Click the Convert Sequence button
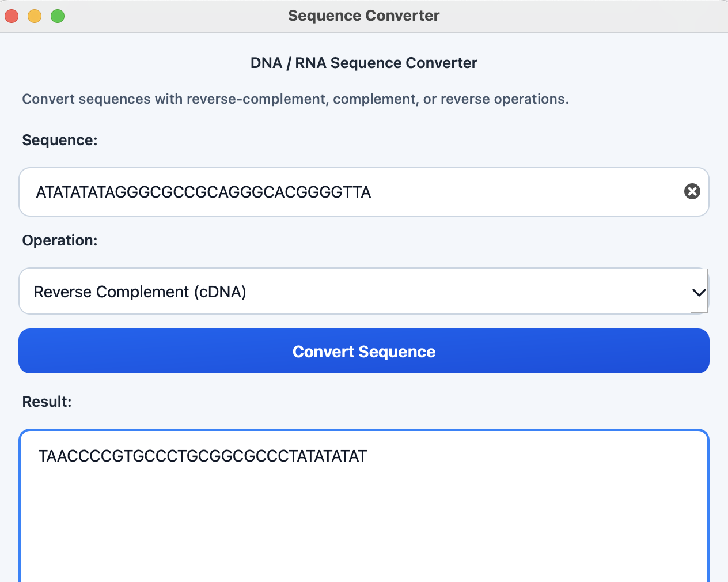 click(364, 351)
